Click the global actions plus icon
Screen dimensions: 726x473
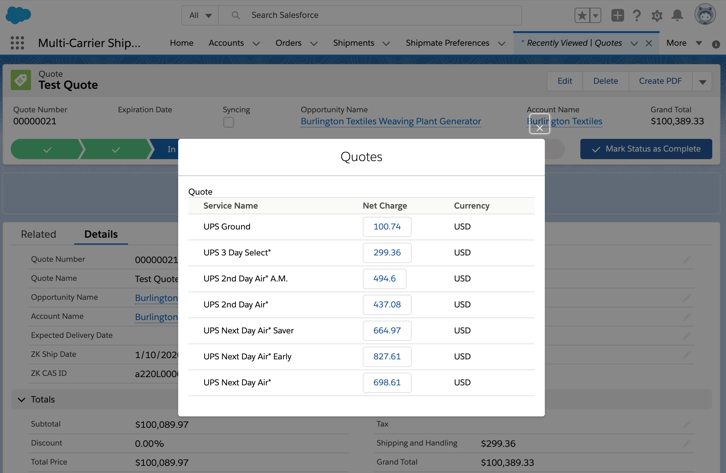coord(617,15)
